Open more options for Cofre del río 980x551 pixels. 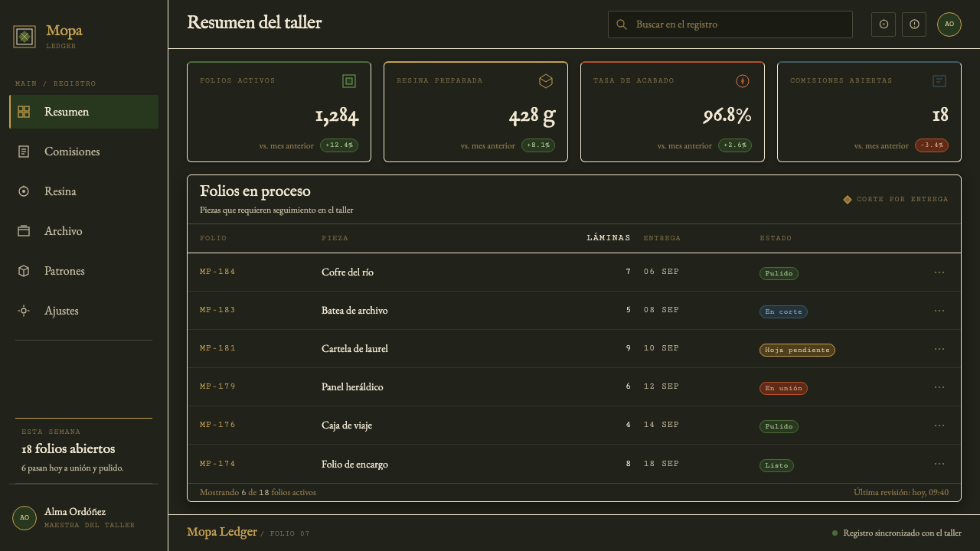(x=939, y=272)
